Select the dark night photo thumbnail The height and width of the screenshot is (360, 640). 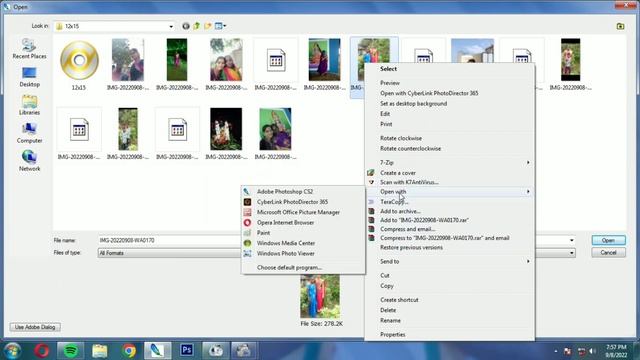click(226, 129)
